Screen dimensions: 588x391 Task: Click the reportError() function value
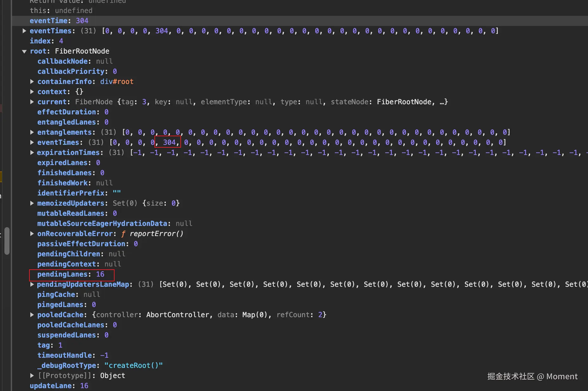[156, 234]
